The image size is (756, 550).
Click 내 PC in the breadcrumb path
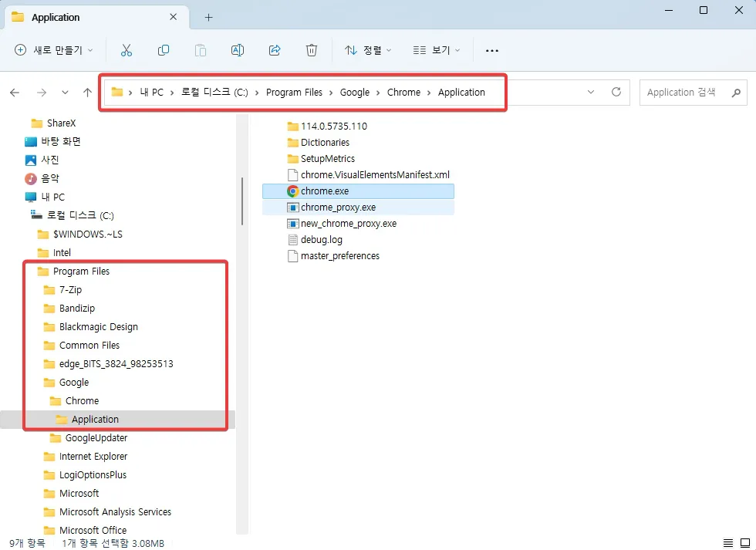(151, 92)
